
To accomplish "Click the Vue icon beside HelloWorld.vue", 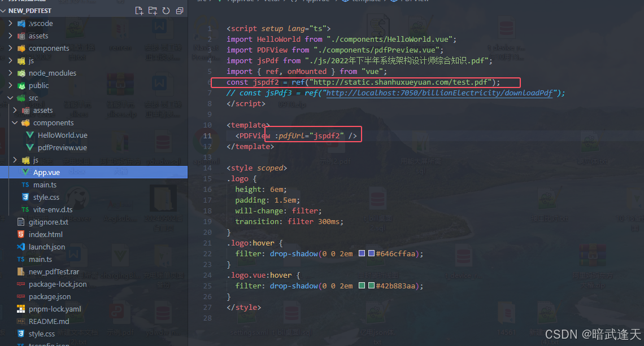I will point(29,135).
